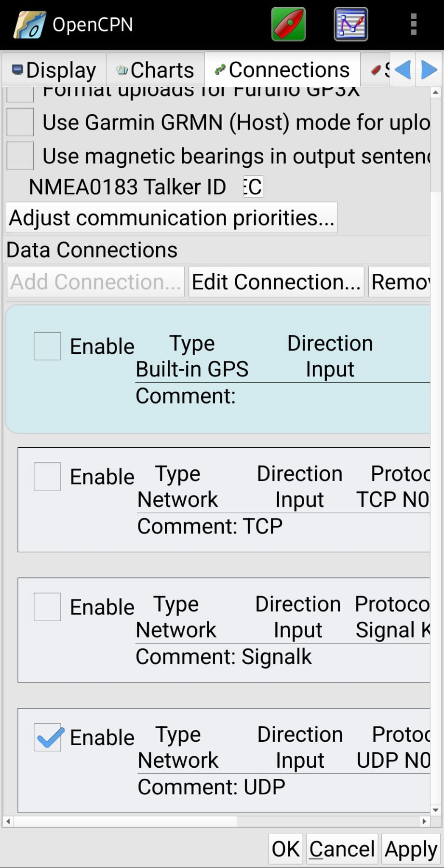The image size is (444, 868).
Task: Tap the three-dot overflow menu icon
Action: tap(413, 23)
